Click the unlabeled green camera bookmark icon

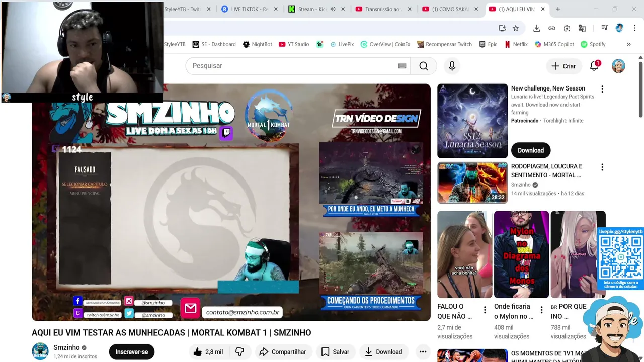click(x=319, y=44)
